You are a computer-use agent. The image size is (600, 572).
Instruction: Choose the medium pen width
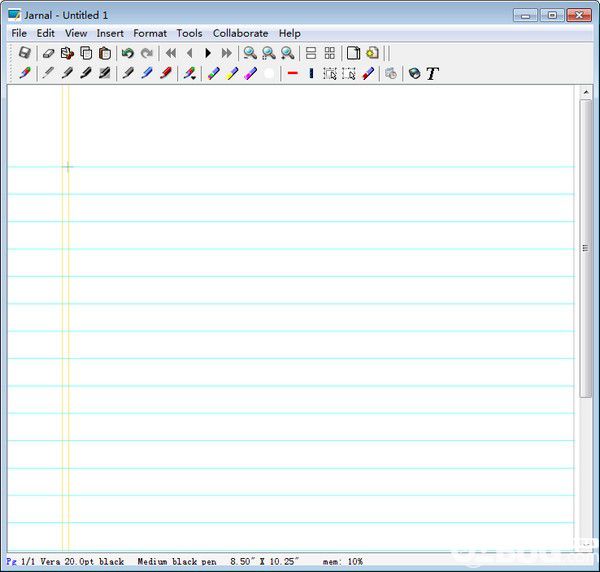(x=67, y=73)
